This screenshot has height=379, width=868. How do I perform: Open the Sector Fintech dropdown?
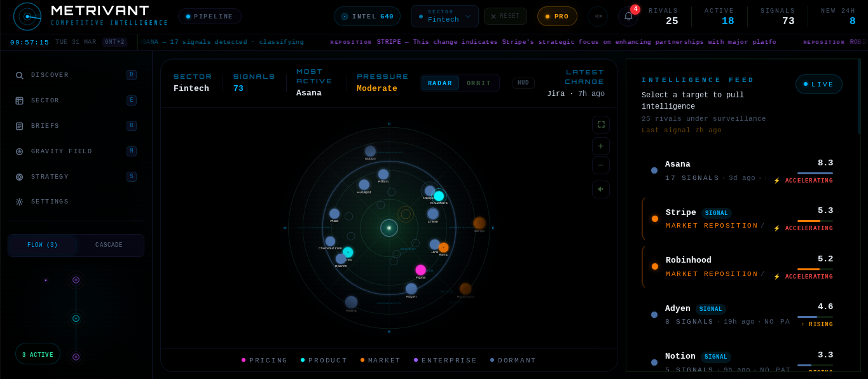pos(444,17)
